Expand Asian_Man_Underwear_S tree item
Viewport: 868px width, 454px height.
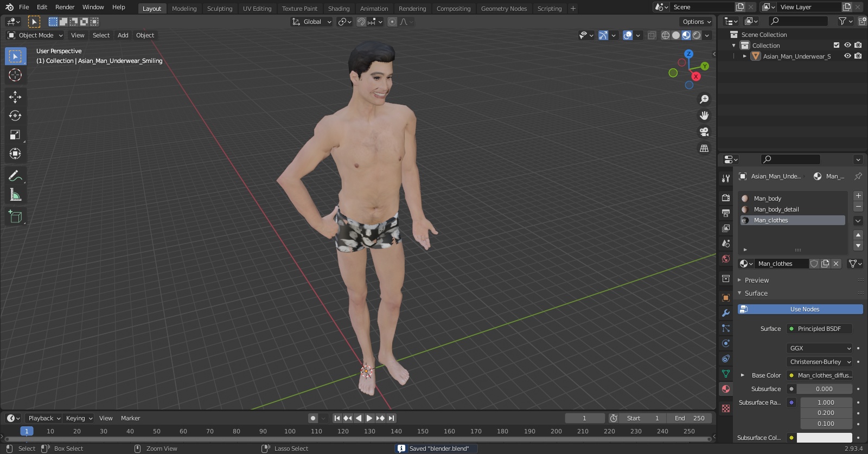point(745,56)
